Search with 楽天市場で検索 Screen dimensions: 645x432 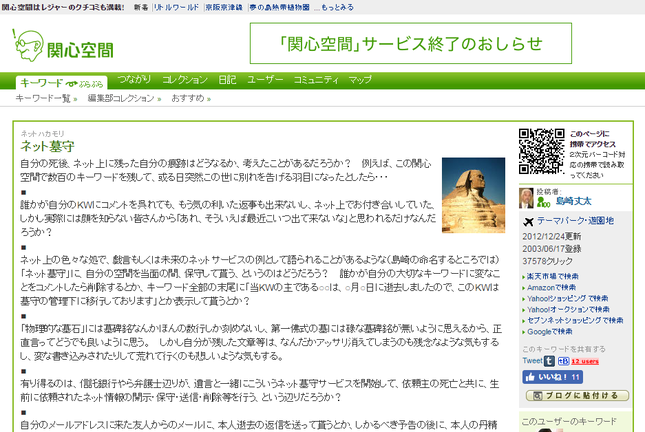coord(553,276)
